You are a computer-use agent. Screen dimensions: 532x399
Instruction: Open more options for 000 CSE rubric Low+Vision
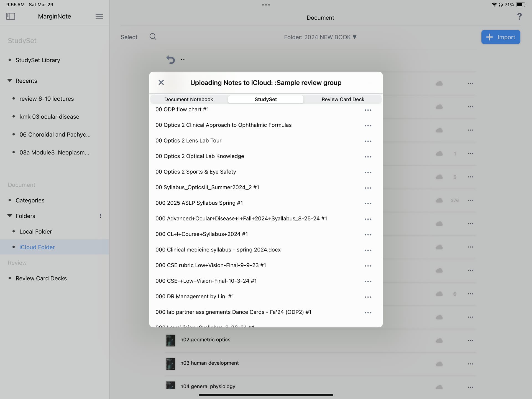coord(368,266)
